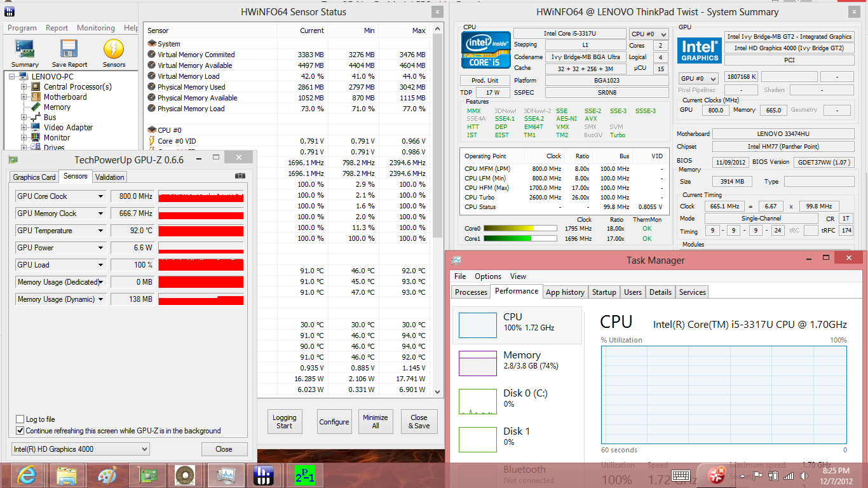Click the System chip icon in Sensor list
Image resolution: width=868 pixels, height=488 pixels.
(152, 44)
